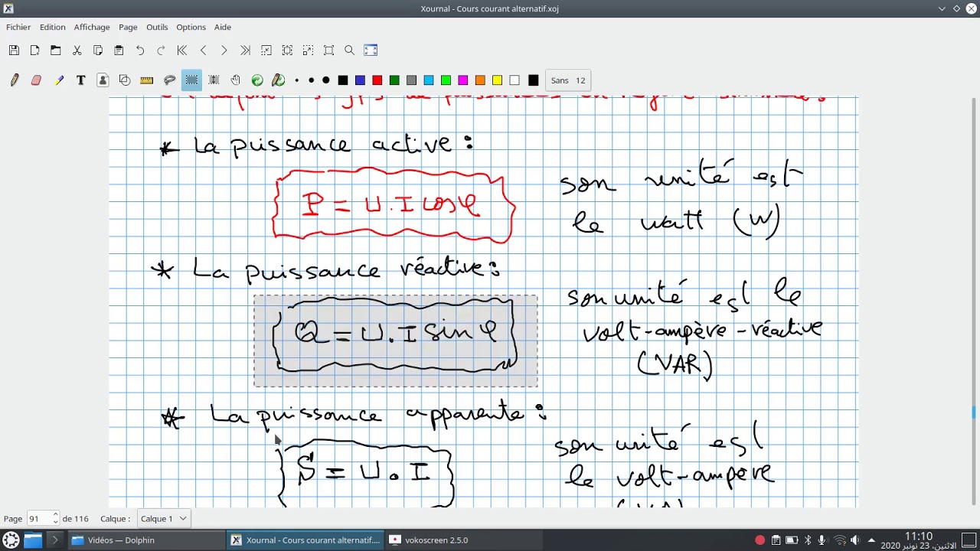Create a new journal file
The width and height of the screenshot is (980, 551).
coord(34,51)
